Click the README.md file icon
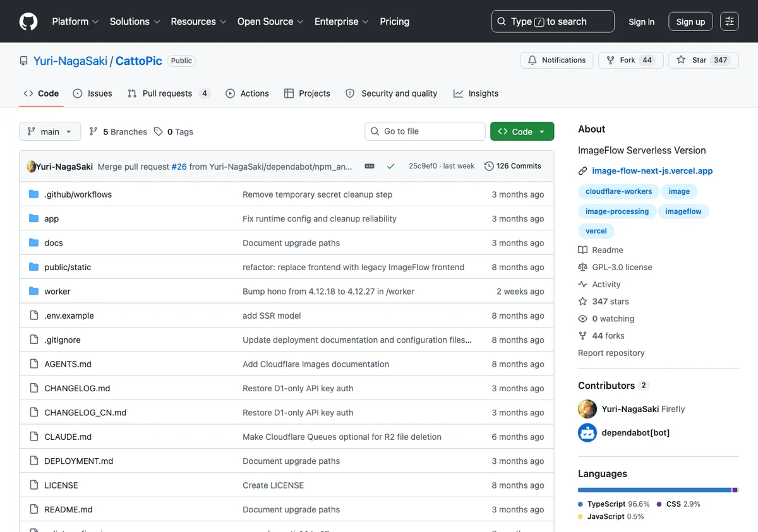The image size is (758, 532). [x=34, y=509]
